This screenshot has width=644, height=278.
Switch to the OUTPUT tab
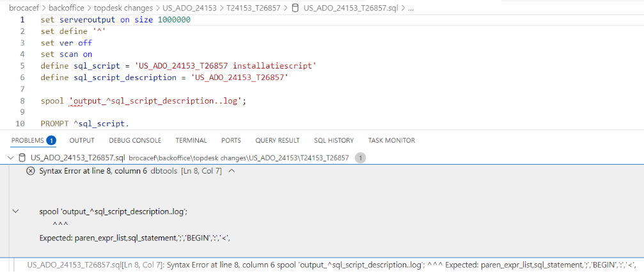pos(82,140)
